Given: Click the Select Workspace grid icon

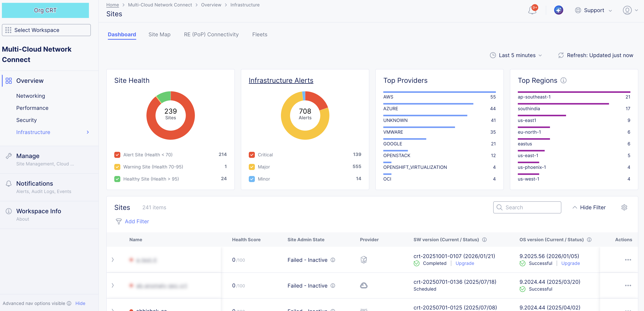Looking at the screenshot, I should click(8, 30).
